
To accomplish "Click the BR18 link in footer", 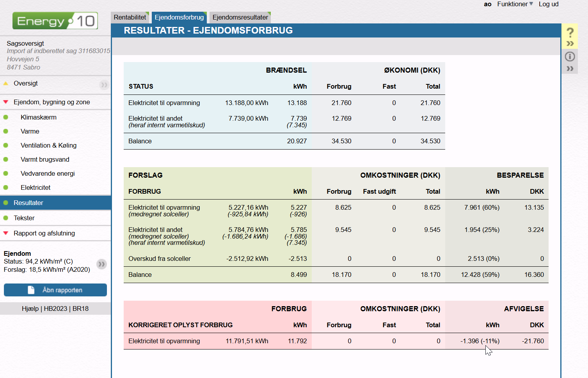I will click(80, 308).
